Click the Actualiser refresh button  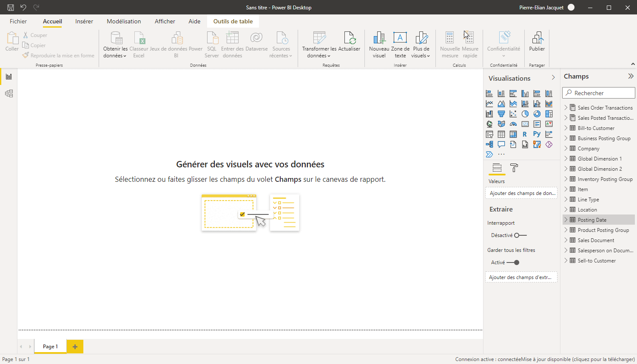pos(349,42)
